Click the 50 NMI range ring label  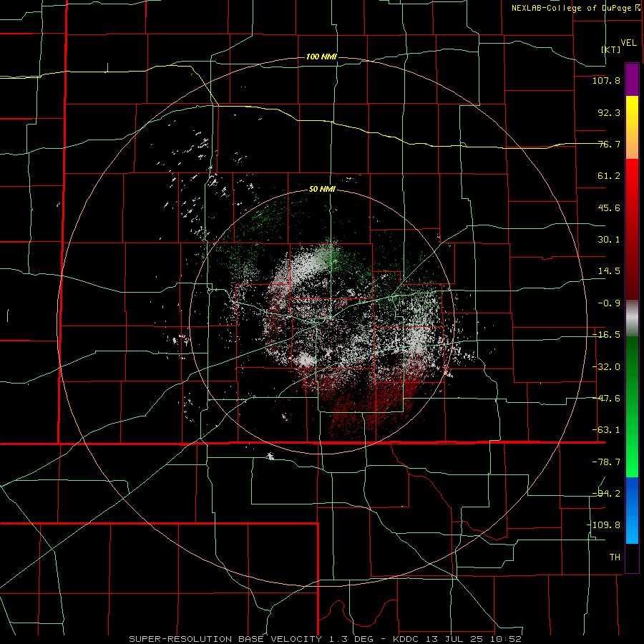click(322, 190)
